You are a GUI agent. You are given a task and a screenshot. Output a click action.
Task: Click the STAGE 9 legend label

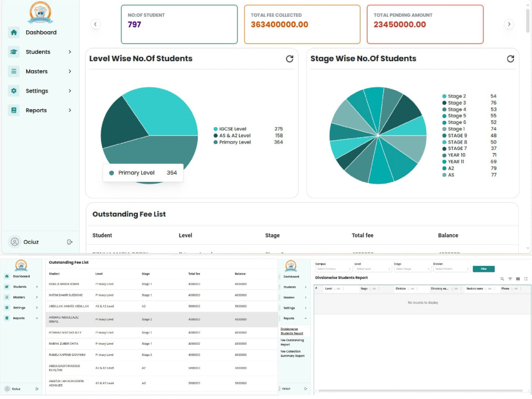pyautogui.click(x=457, y=136)
